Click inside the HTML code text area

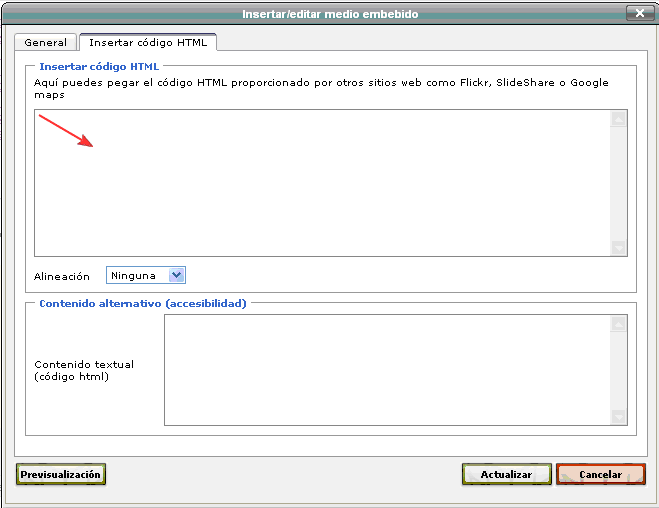pyautogui.click(x=320, y=183)
